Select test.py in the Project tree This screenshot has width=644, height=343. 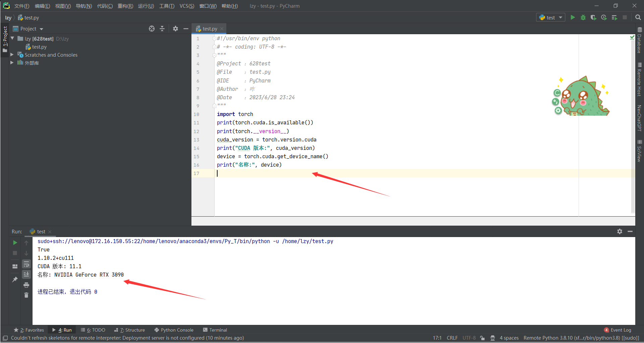point(39,47)
